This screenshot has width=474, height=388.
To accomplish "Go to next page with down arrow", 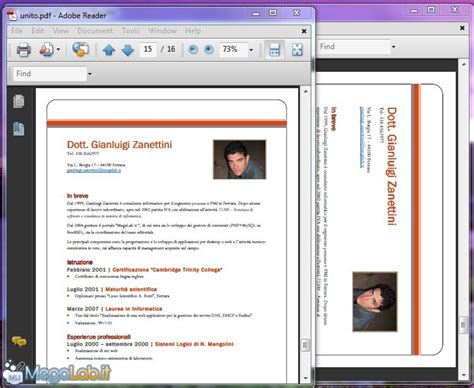I will tap(128, 50).
